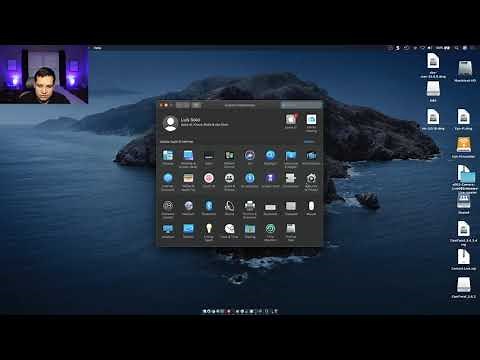Click the back button in System Preferences toolbar
The height and width of the screenshot is (360, 480).
click(x=179, y=105)
